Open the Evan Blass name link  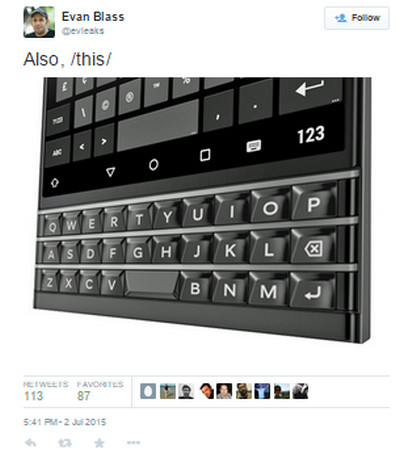(93, 17)
